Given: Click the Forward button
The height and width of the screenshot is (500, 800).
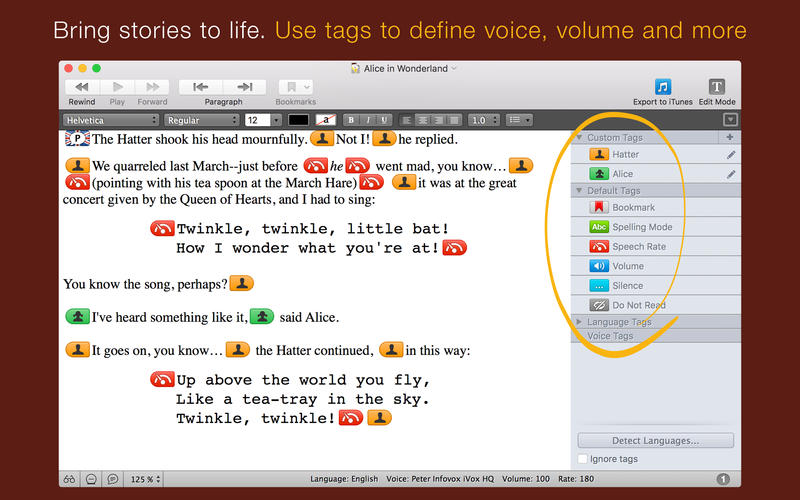Looking at the screenshot, I should click(x=152, y=87).
